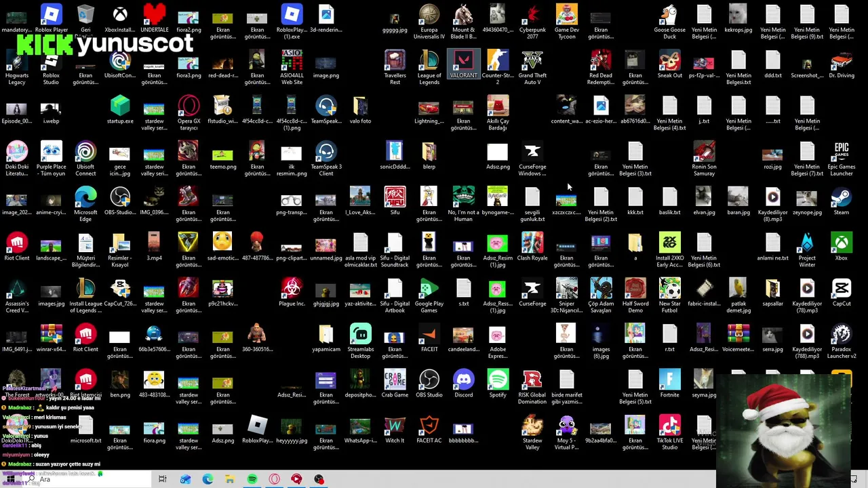The width and height of the screenshot is (868, 488).
Task: Select the Epic Games Launcher icon
Action: point(842,158)
